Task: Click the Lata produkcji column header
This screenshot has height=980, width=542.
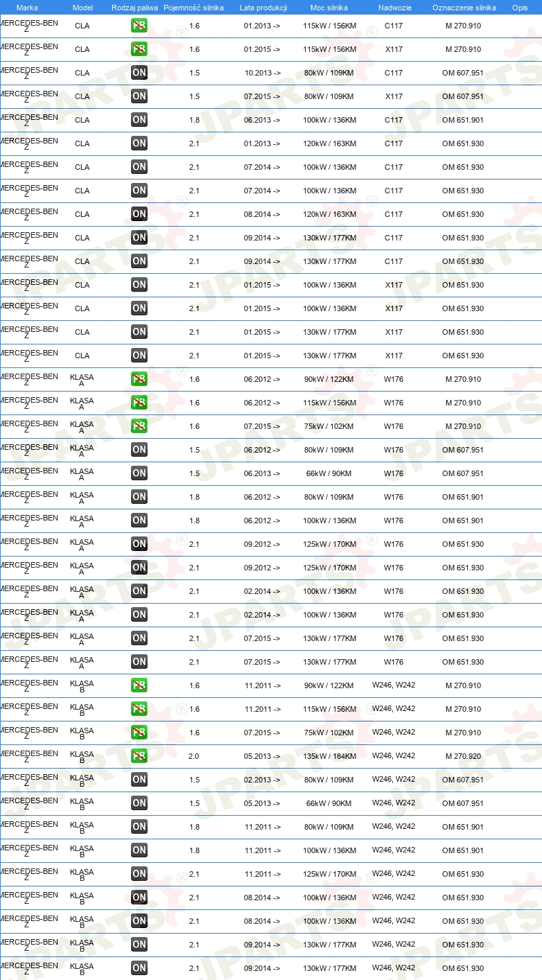Action: point(263,8)
